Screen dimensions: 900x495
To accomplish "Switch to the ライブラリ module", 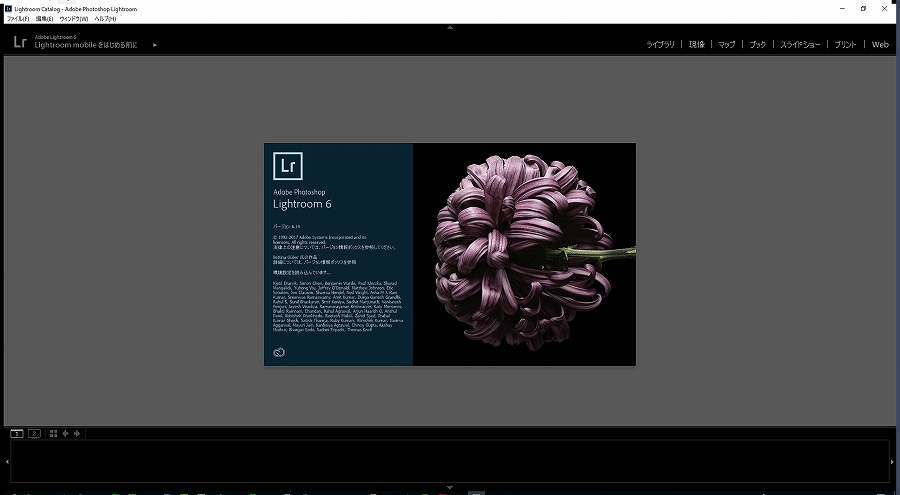I will click(x=660, y=45).
